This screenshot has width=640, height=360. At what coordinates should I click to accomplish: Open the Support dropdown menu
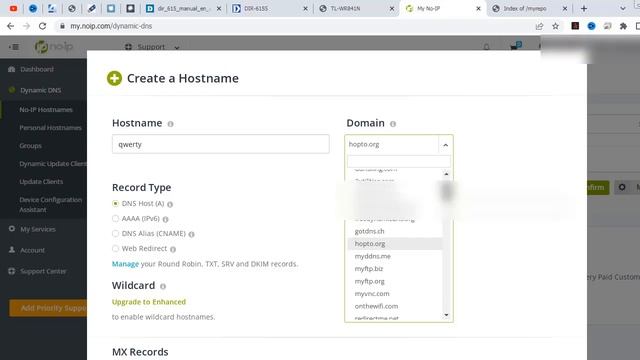click(x=152, y=47)
